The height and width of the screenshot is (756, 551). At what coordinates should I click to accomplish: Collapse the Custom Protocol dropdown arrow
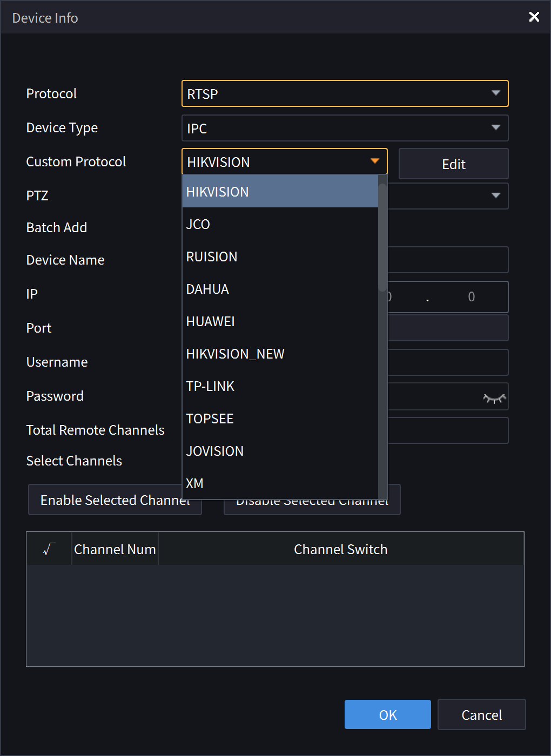click(x=374, y=161)
